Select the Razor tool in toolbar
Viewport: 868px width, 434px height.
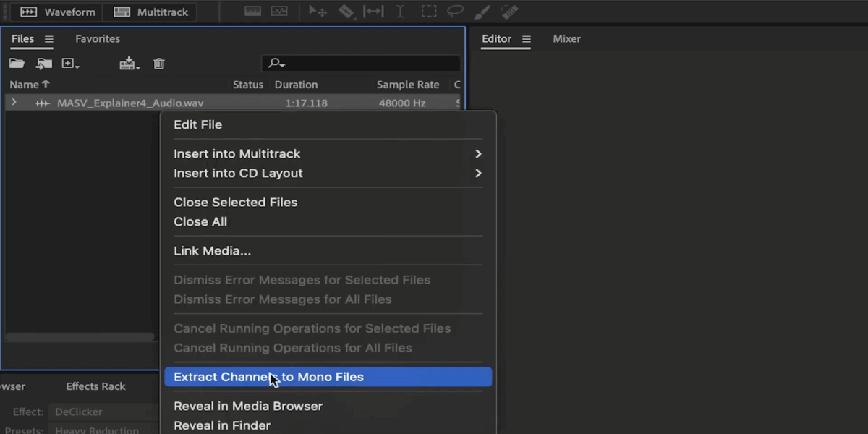pyautogui.click(x=346, y=12)
